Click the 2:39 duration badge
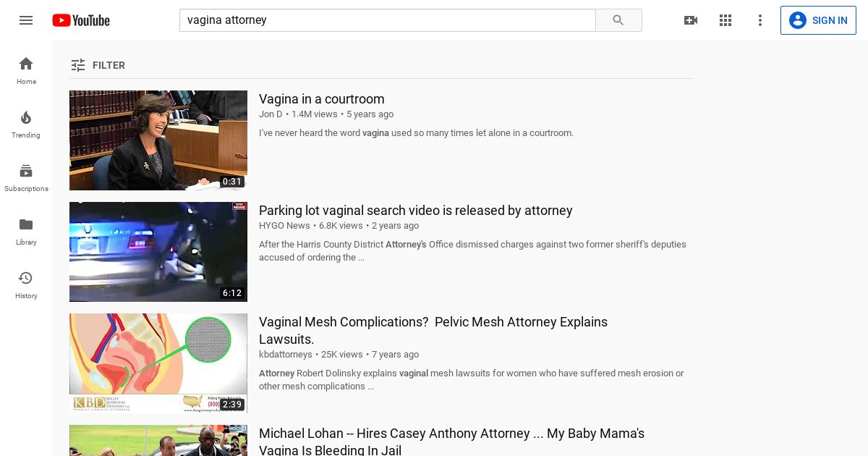868x456 pixels. [232, 405]
